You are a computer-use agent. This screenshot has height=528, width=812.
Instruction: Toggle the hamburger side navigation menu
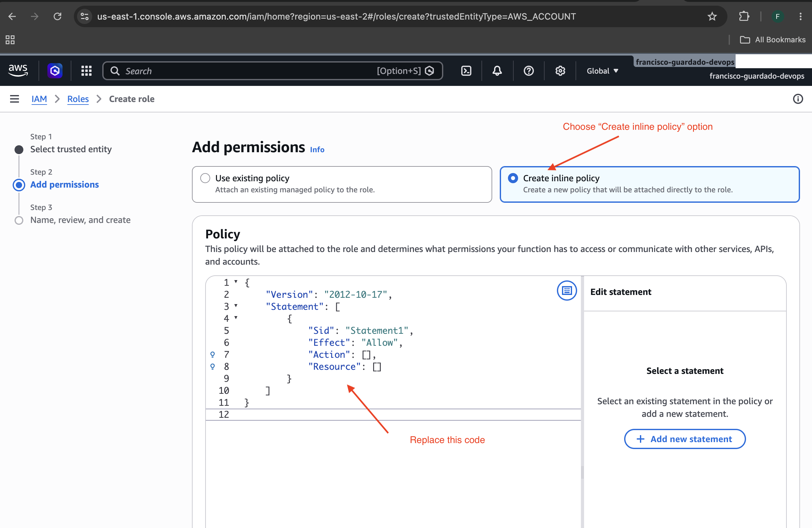[x=14, y=99]
